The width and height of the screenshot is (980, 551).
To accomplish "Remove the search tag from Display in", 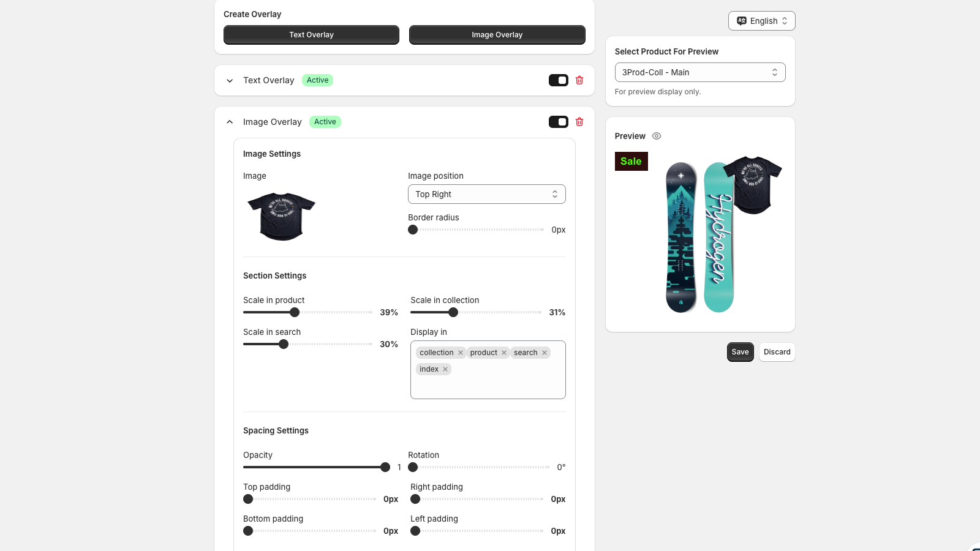I will tap(543, 352).
